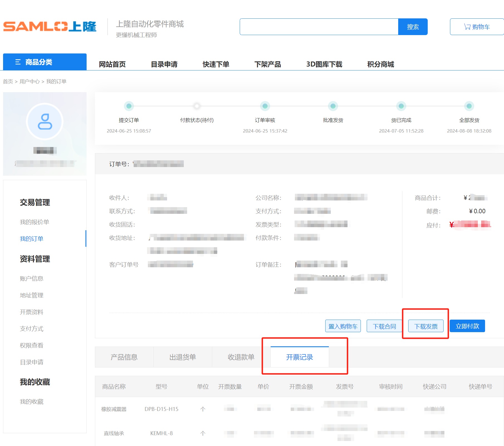Screen dimensions: 504x446
Task: Open 积分商城 navigation item
Action: [x=380, y=64]
